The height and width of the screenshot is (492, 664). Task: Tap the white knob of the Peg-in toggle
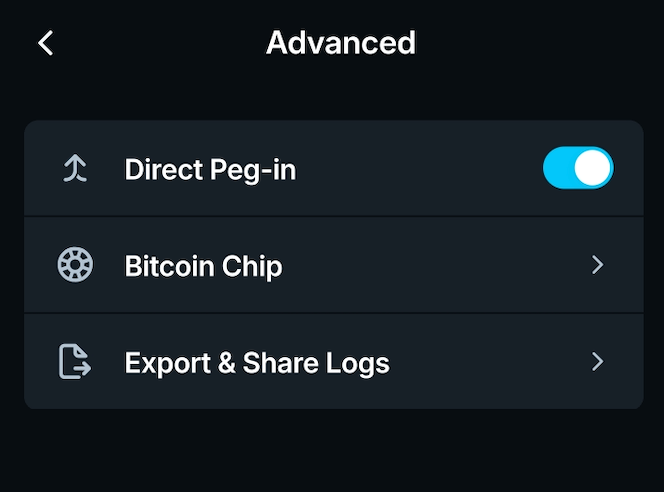click(593, 169)
